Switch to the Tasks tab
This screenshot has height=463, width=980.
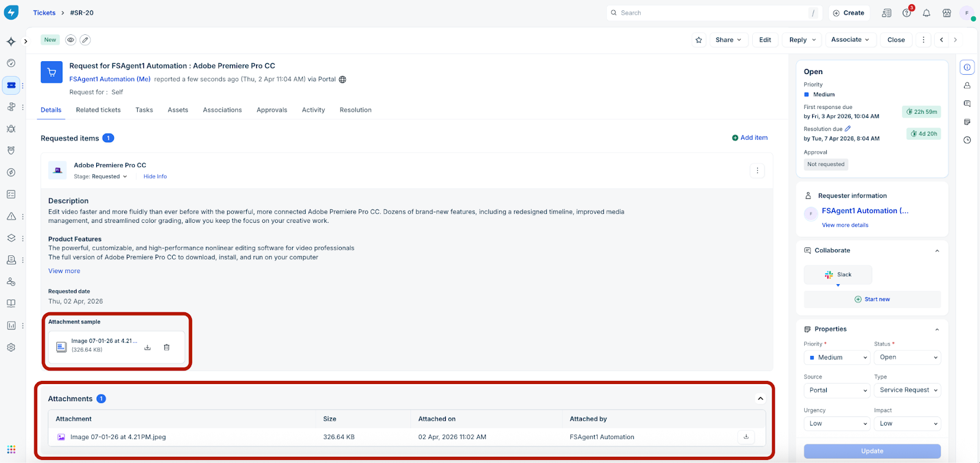point(144,110)
